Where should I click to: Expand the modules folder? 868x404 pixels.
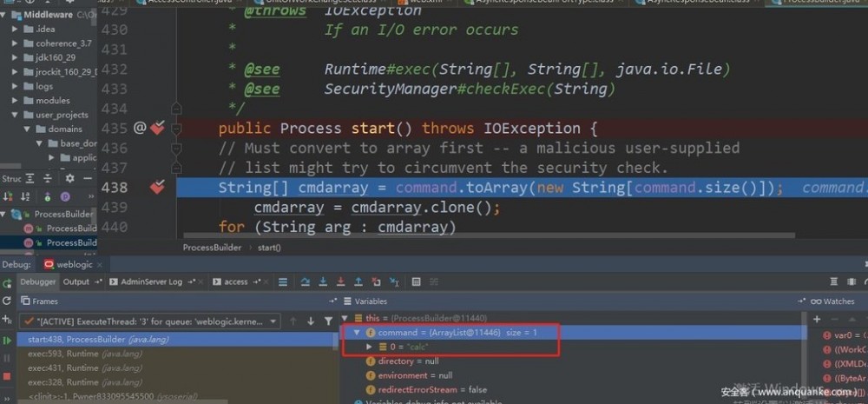click(16, 100)
